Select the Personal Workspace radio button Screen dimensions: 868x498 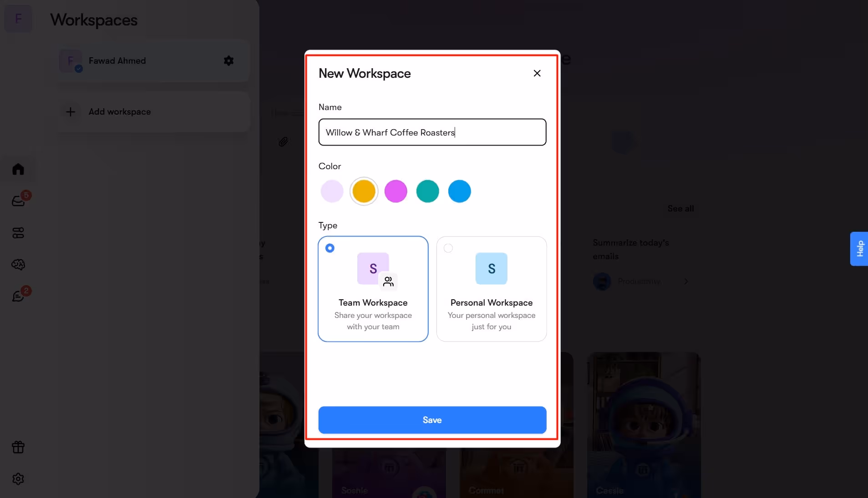click(448, 248)
